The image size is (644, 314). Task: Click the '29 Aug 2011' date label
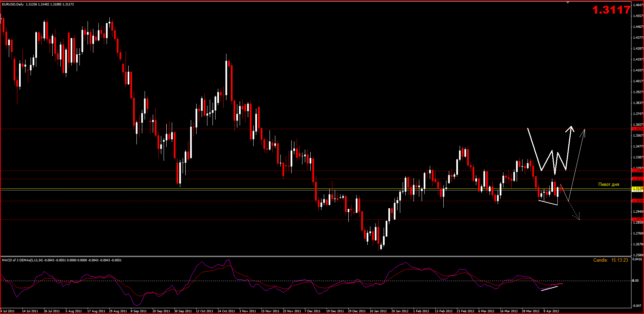pos(118,311)
